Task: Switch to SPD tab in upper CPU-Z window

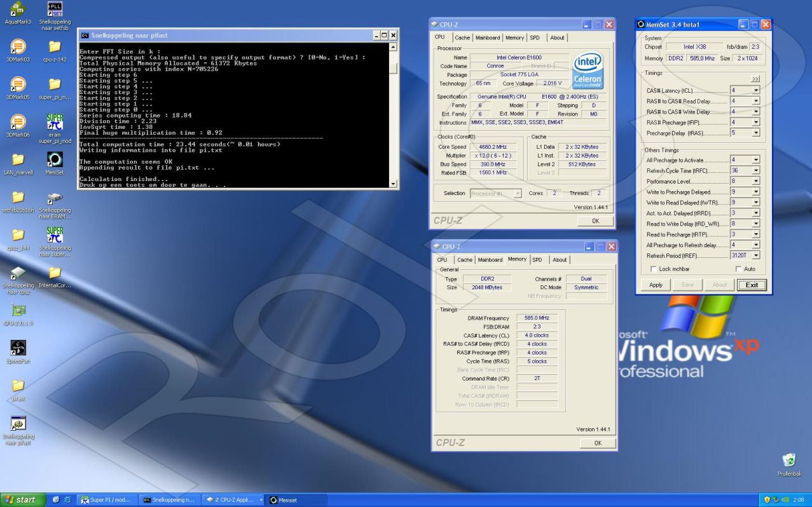Action: 535,38
